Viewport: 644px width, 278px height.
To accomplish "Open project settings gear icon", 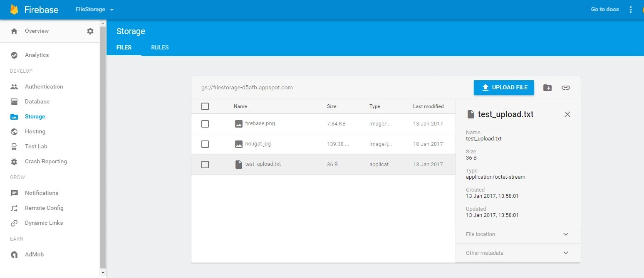I will click(x=90, y=31).
